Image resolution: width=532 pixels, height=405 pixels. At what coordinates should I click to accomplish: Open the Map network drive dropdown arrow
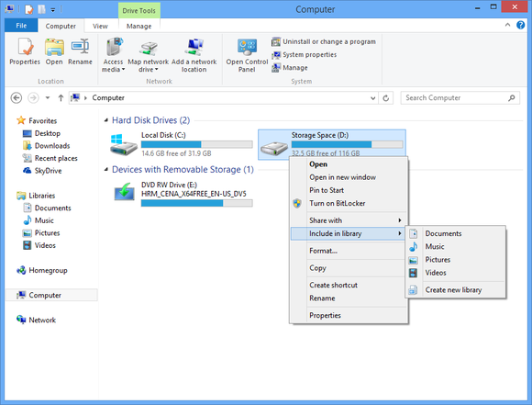pyautogui.click(x=157, y=70)
